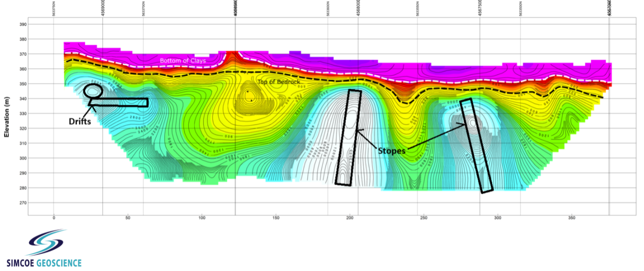Click the circular contour inside right stope

(472, 122)
